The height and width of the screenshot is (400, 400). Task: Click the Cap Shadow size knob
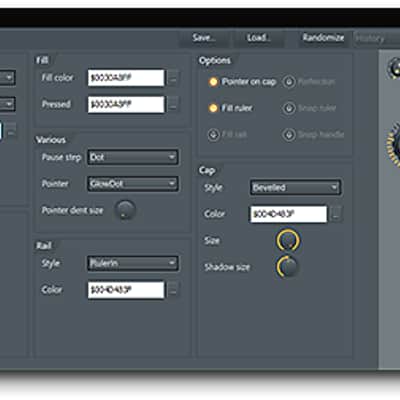tap(288, 267)
